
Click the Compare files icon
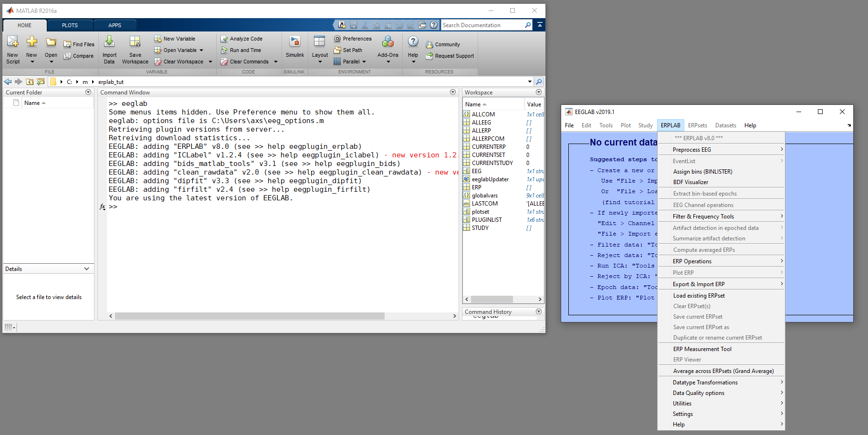click(x=67, y=56)
